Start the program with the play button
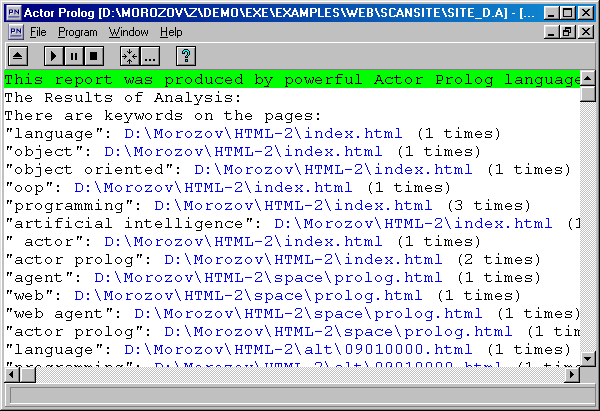600x411 pixels. click(54, 56)
